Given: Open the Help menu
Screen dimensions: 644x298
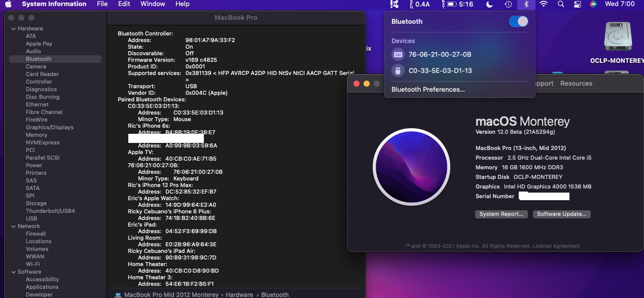Looking at the screenshot, I should 183,4.
